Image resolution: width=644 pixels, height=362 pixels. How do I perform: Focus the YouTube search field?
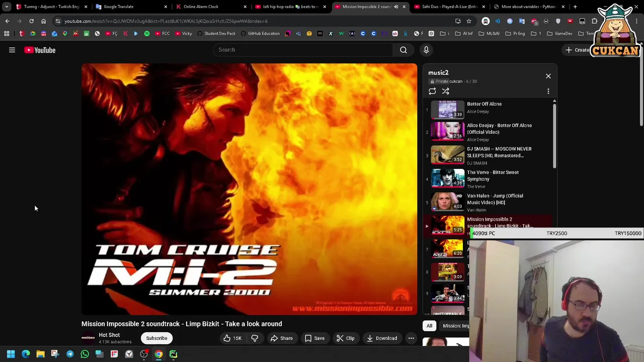click(x=303, y=50)
